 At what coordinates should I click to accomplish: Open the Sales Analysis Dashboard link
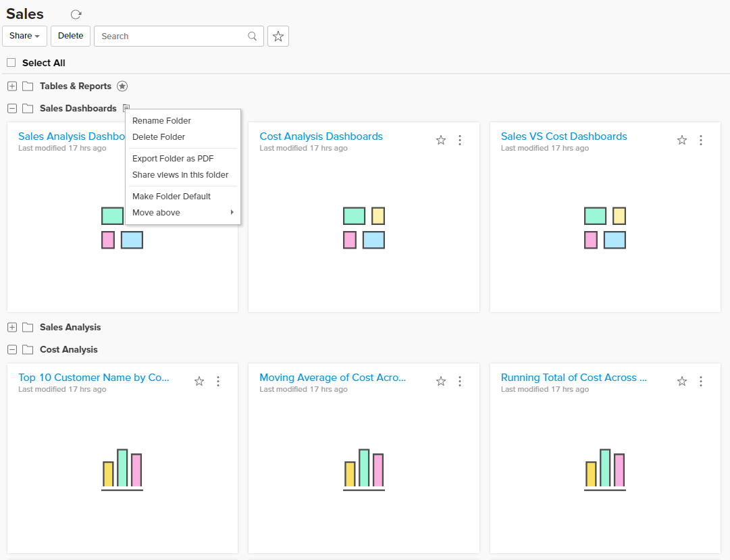coord(71,136)
